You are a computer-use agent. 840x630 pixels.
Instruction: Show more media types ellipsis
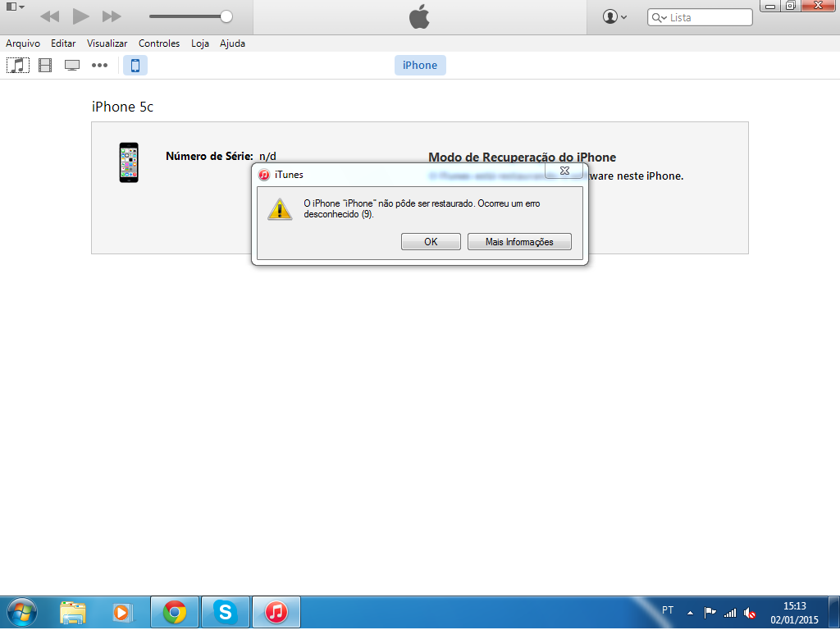(x=99, y=66)
